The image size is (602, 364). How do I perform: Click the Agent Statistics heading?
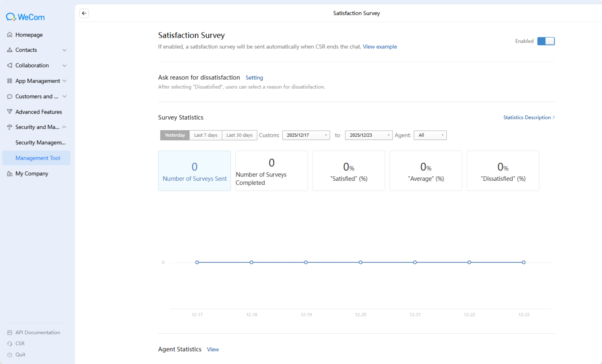(x=180, y=349)
